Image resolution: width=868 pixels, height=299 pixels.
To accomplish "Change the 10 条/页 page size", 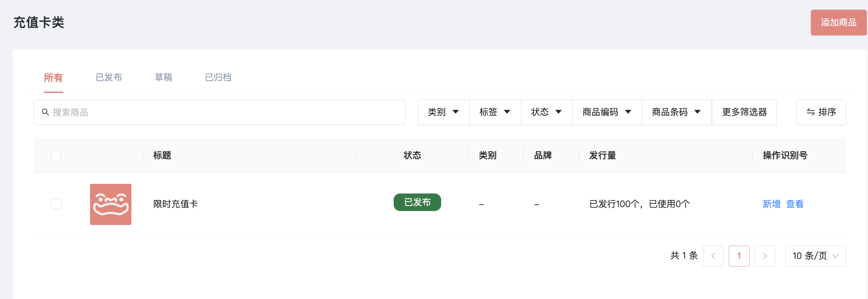I will (x=815, y=256).
